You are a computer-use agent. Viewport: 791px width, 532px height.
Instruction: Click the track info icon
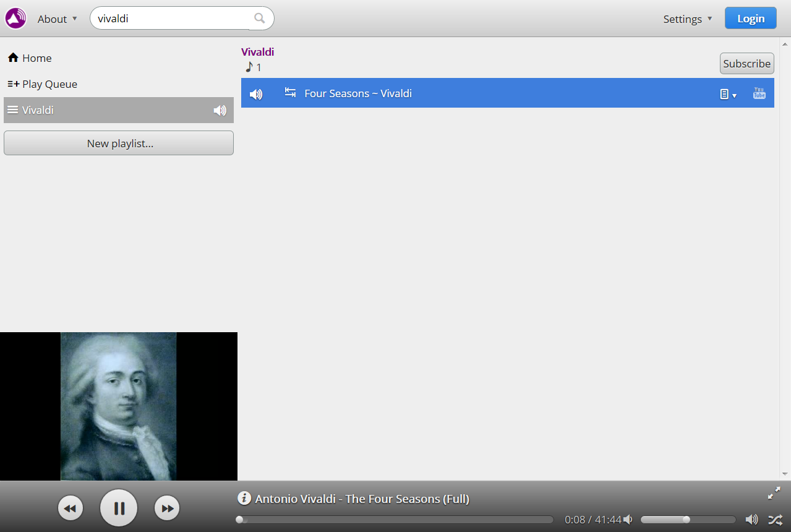pyautogui.click(x=244, y=498)
